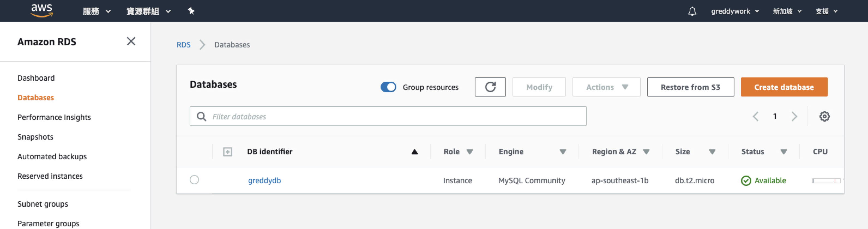
Task: Open Snapshots in the sidebar
Action: coord(35,137)
